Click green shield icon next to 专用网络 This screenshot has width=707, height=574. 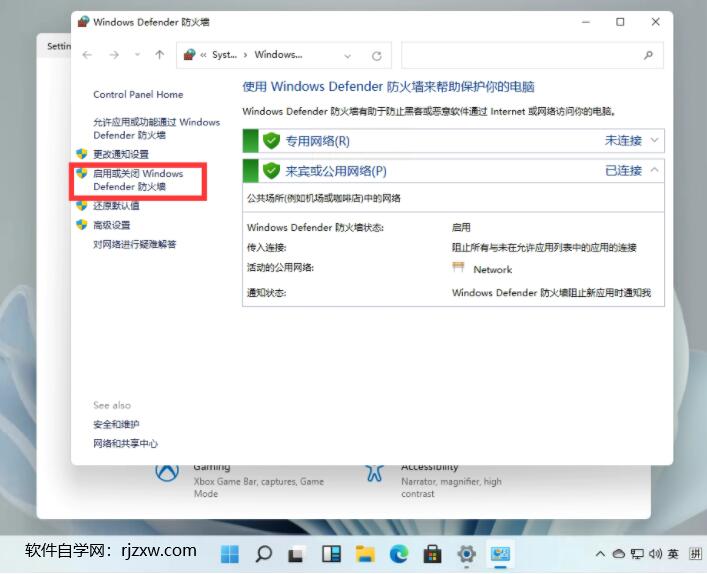[x=271, y=141]
